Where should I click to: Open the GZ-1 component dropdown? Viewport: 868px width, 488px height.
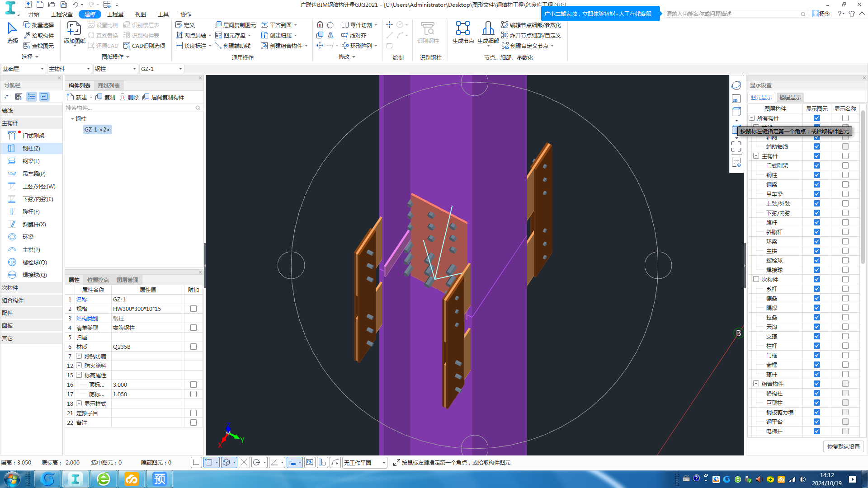pos(161,69)
